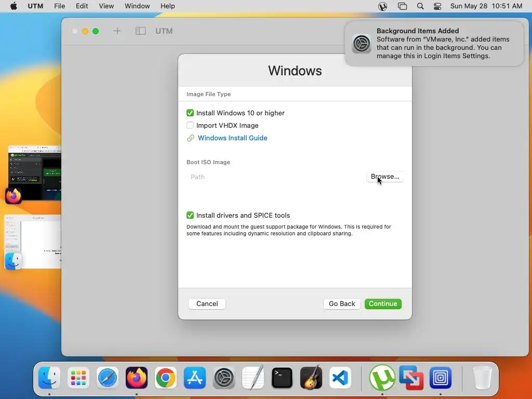
Task: Select the Firefox window thumbnail in Stage Manager
Action: [x=35, y=173]
